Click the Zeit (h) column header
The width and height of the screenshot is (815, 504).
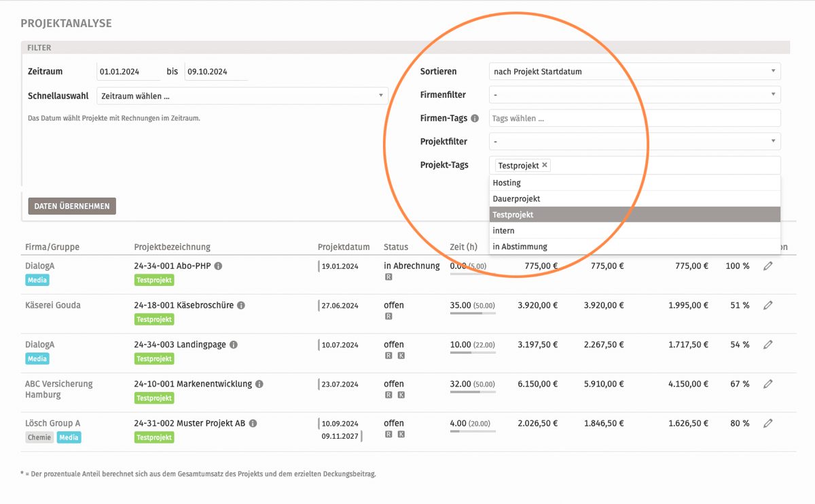464,247
